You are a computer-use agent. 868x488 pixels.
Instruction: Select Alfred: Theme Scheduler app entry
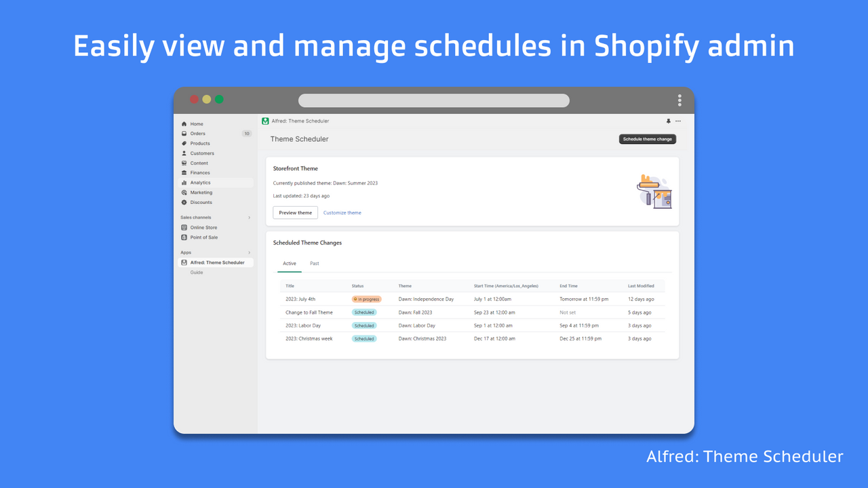(x=216, y=262)
